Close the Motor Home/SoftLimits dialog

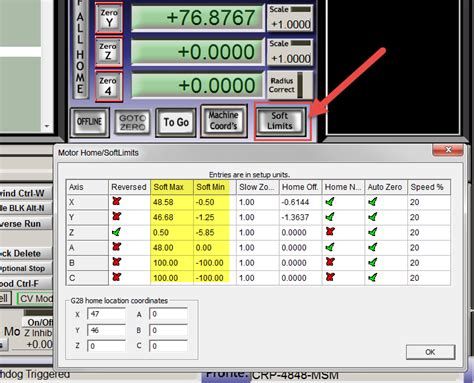tap(448, 150)
